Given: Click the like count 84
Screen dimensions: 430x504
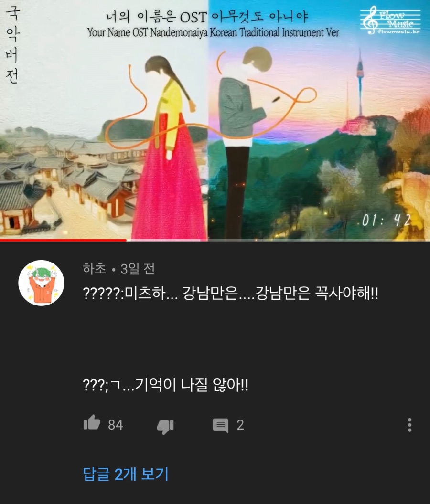Looking at the screenshot, I should (115, 425).
